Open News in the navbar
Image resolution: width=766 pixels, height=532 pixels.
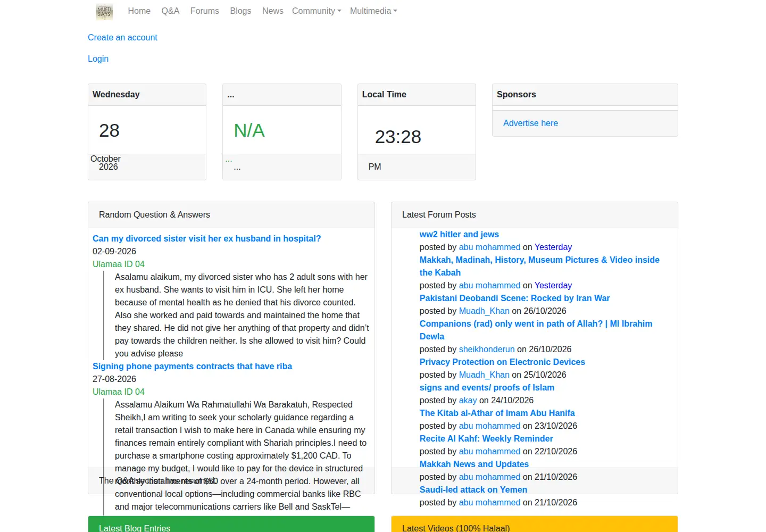272,11
